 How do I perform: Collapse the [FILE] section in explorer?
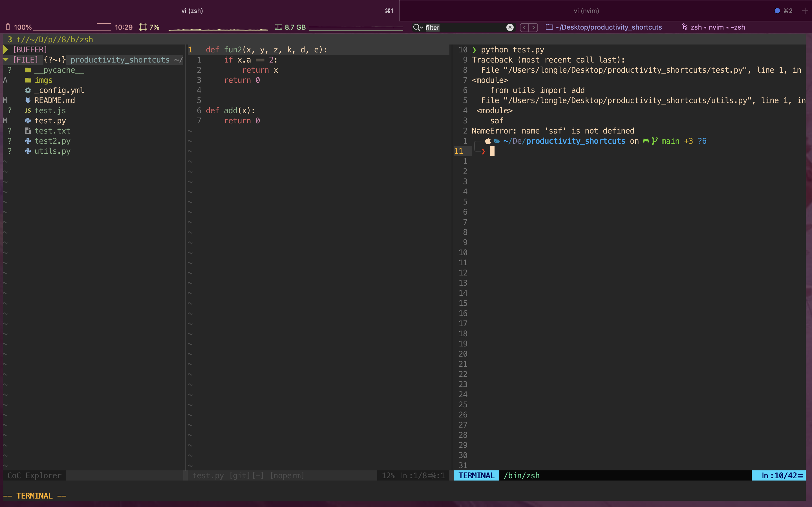tap(5, 60)
